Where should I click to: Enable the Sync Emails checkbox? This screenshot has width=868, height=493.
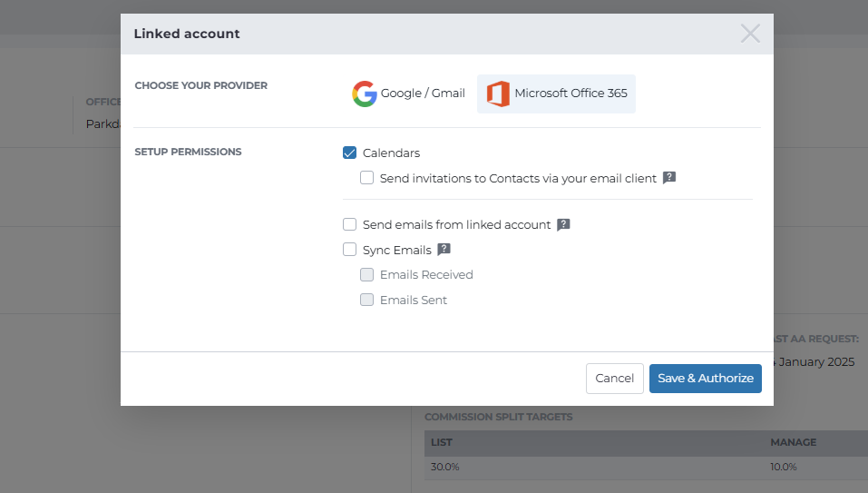349,250
